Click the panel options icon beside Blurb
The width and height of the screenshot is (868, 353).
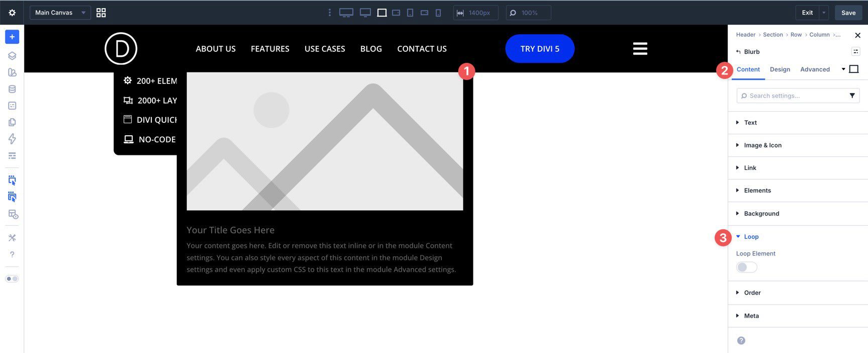tap(855, 51)
